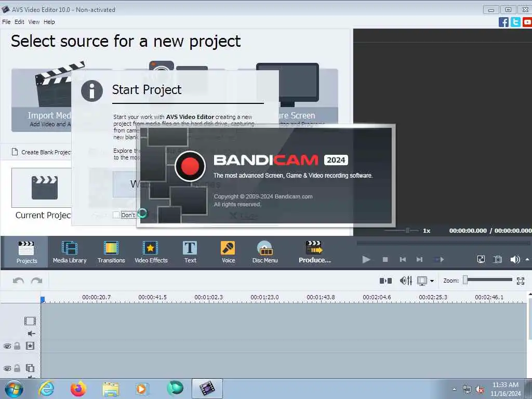Screen dimensions: 532x399
Task: Toggle visibility of video overlay track
Action: [7, 368]
